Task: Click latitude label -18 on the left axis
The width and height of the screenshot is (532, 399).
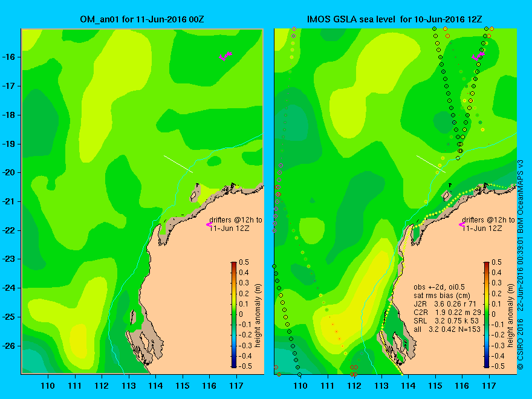Action: 10,115
